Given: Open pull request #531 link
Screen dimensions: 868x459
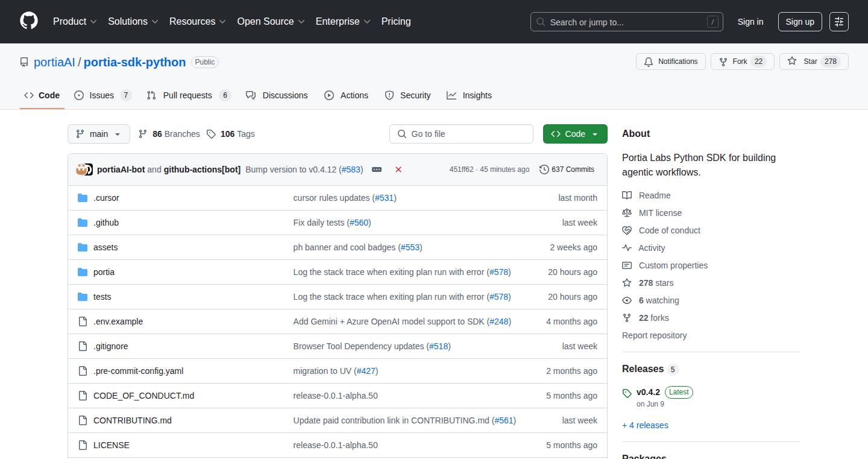Looking at the screenshot, I should click(x=385, y=198).
